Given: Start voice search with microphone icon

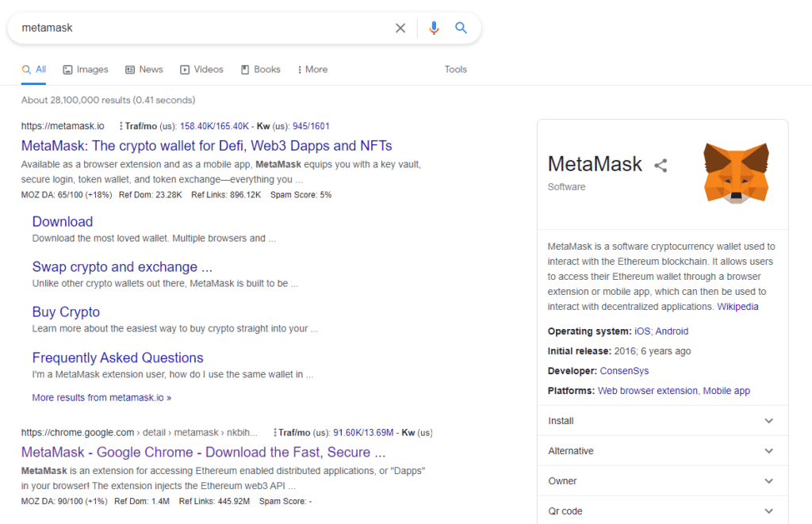Looking at the screenshot, I should (434, 28).
